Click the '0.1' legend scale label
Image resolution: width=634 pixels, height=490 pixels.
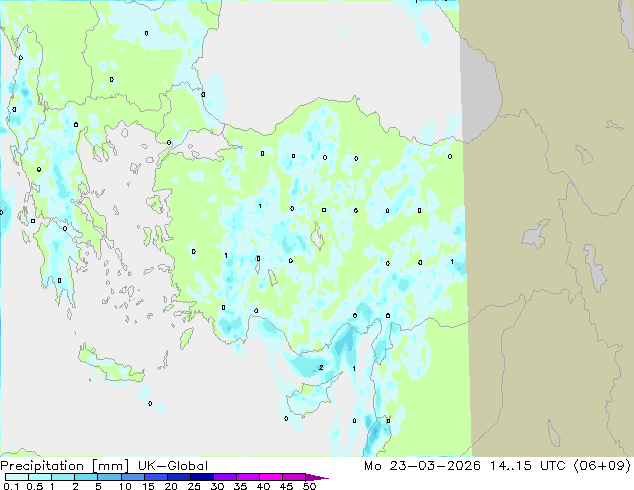11,486
